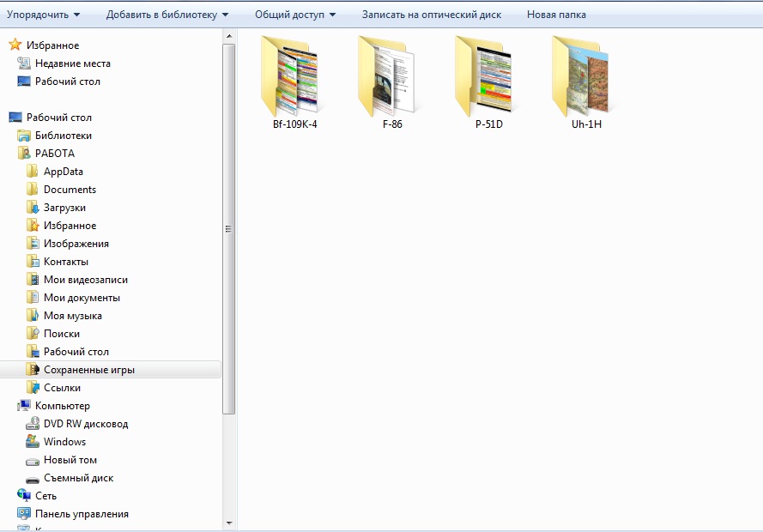763x532 pixels.
Task: Click the AppData folder icon
Action: [x=32, y=171]
